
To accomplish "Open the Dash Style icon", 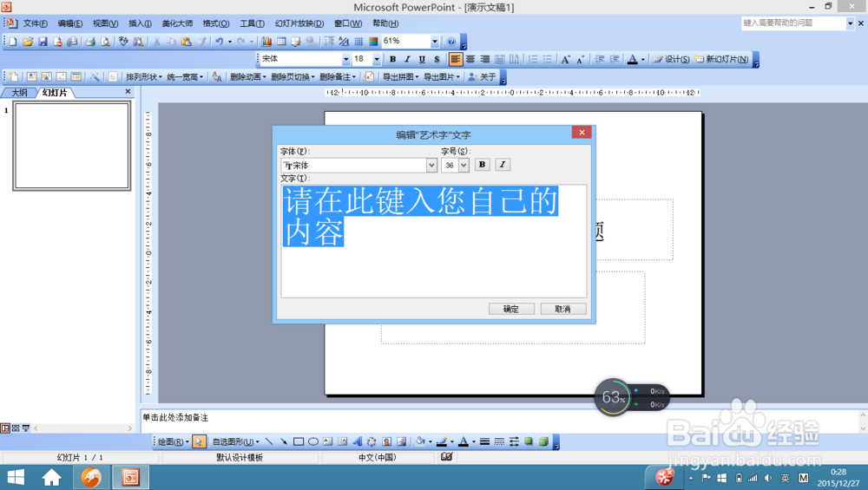I will tap(499, 441).
